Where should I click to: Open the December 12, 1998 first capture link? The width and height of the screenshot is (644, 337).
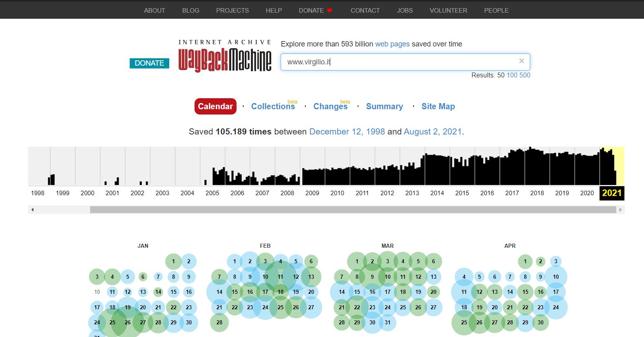tap(347, 132)
